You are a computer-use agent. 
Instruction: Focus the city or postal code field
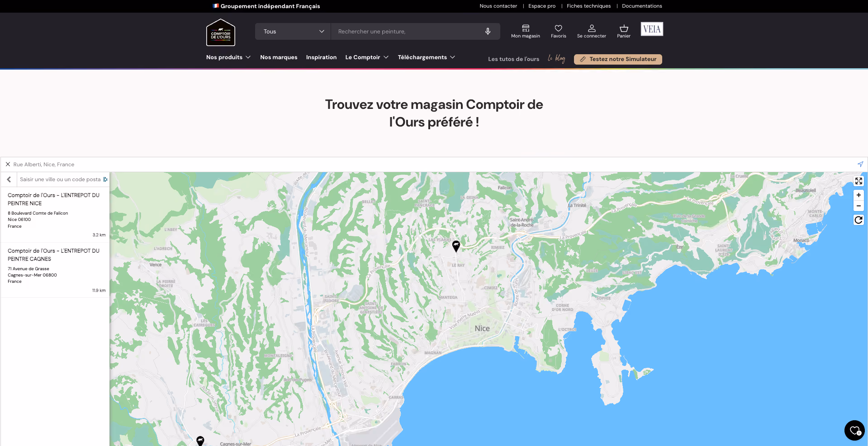tap(60, 179)
